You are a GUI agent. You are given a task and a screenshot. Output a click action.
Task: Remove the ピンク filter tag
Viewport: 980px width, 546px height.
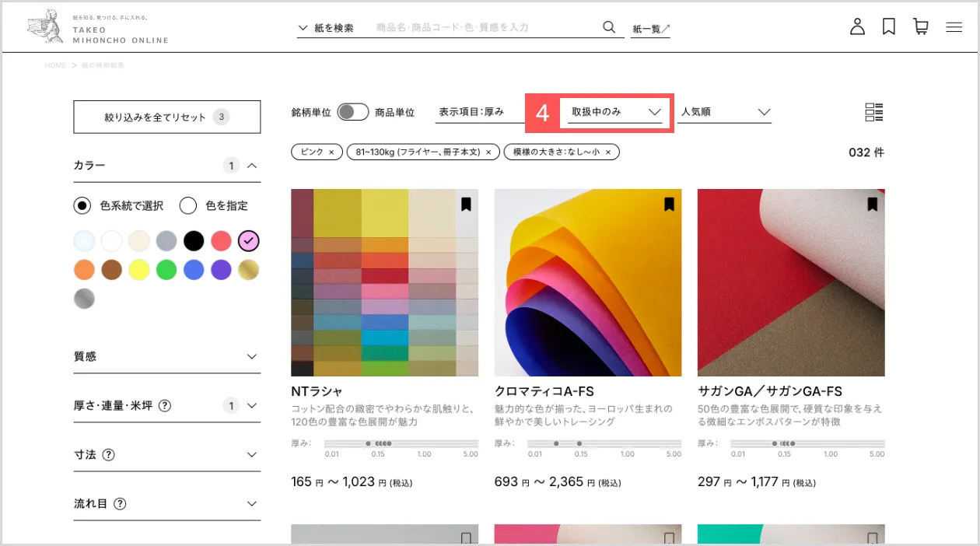331,152
